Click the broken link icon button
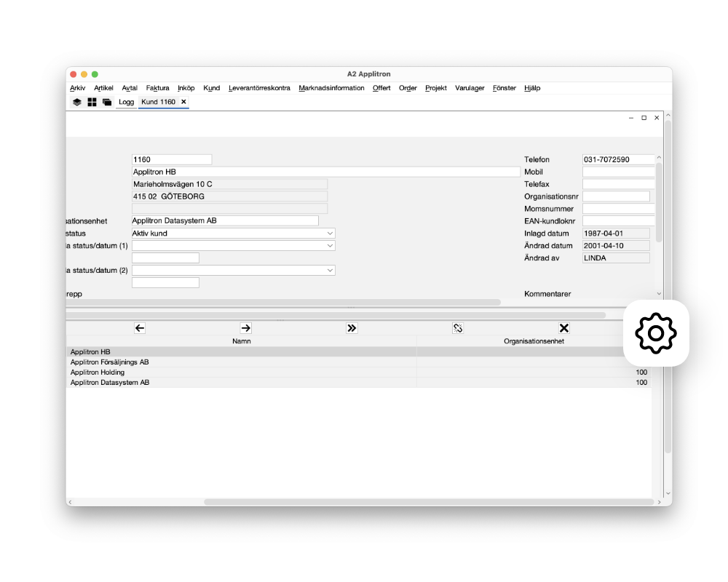 click(x=458, y=328)
